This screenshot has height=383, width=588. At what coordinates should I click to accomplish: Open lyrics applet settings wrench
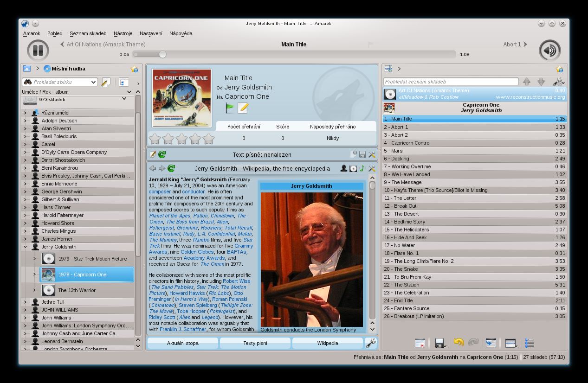[x=372, y=154]
